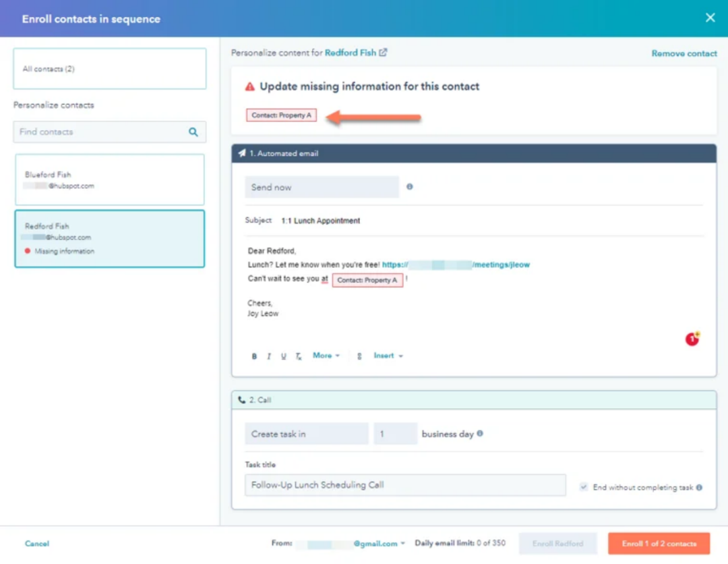Click the Task title input field

[x=405, y=485]
